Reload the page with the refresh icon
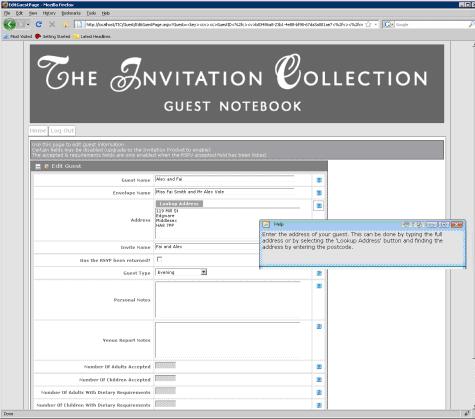Screen dimensions: 475x419 pyautogui.click(x=39, y=24)
